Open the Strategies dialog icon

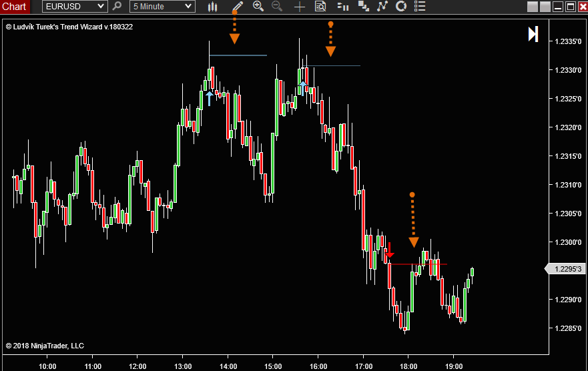[382, 7]
